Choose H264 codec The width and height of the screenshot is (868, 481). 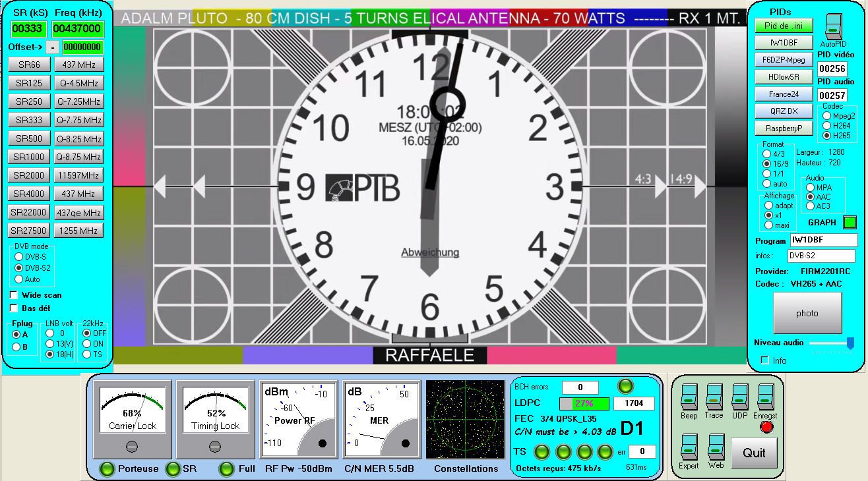(826, 125)
